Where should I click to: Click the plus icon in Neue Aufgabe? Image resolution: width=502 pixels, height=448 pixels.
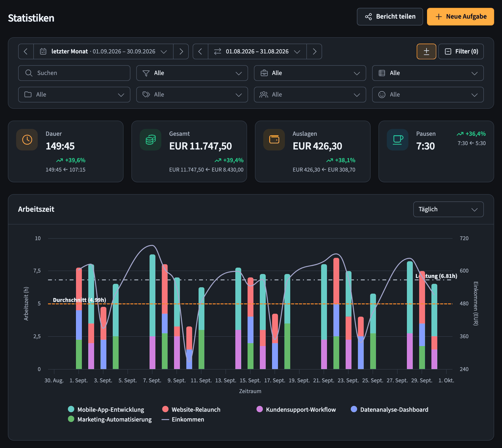[439, 17]
